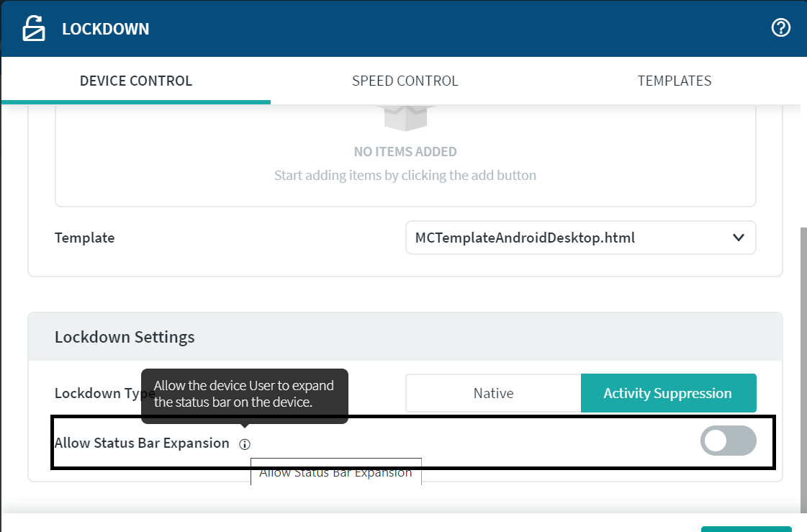Choose Activity Suppression lockdown type
The height and width of the screenshot is (532, 807).
click(667, 393)
